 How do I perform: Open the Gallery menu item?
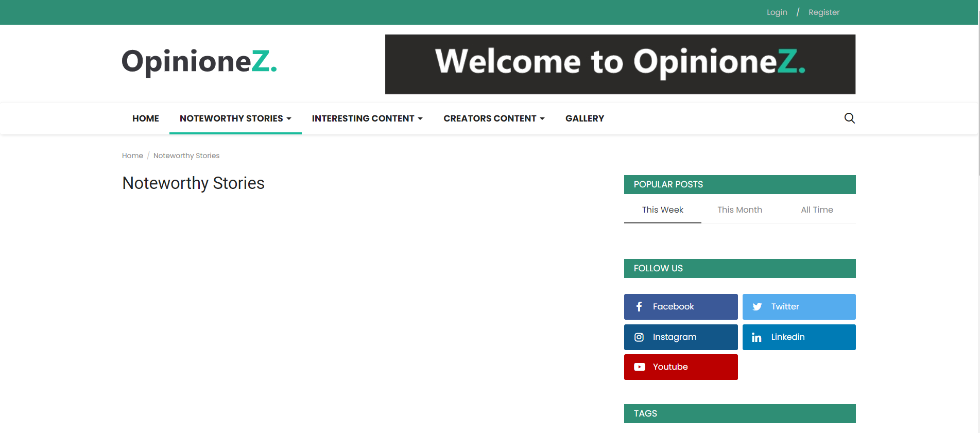tap(584, 118)
